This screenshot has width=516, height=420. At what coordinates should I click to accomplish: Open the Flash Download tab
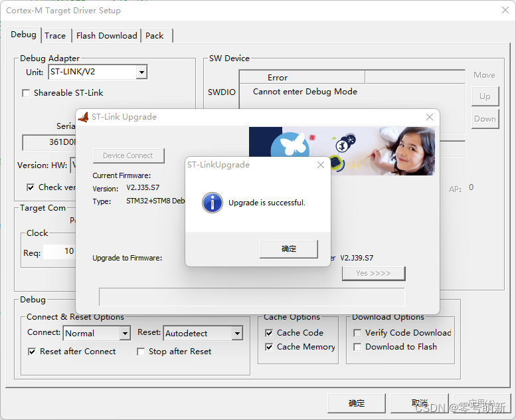point(107,36)
